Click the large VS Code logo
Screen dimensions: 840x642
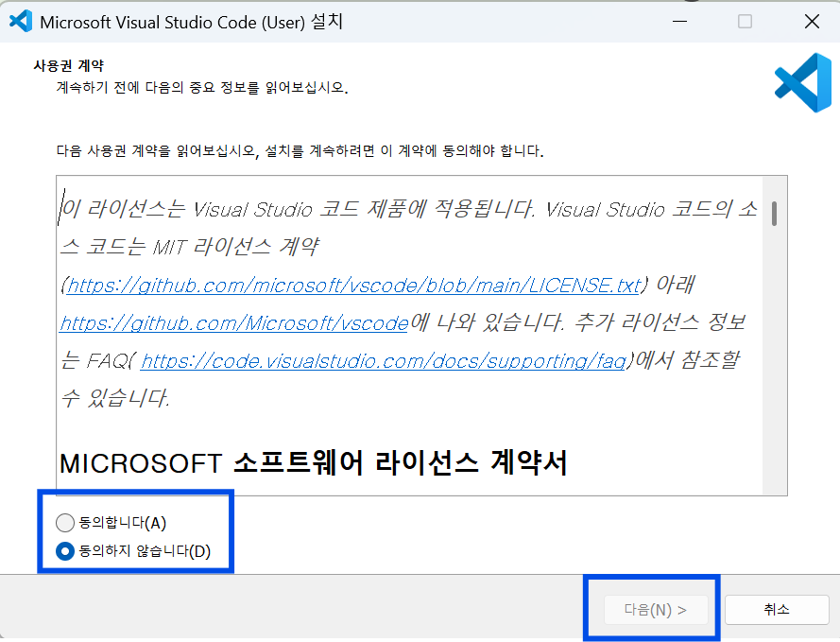[803, 82]
